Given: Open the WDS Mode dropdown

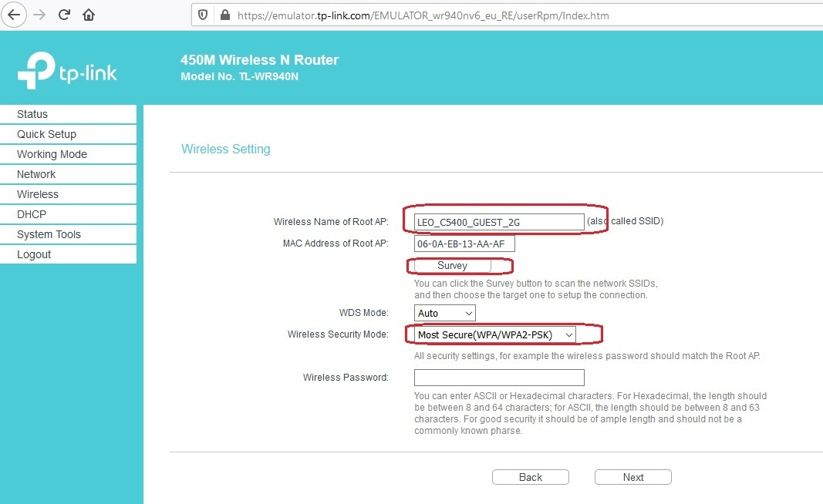Looking at the screenshot, I should (445, 313).
